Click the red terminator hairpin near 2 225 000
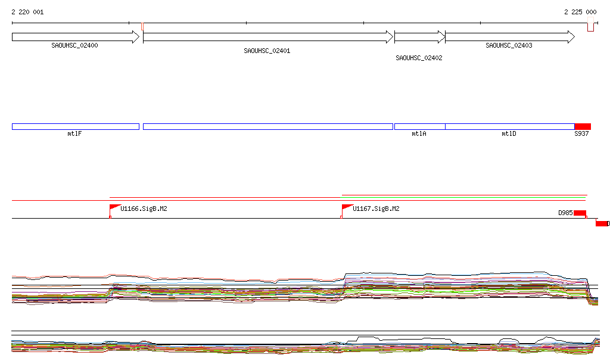610x364 pixels. [x=590, y=26]
